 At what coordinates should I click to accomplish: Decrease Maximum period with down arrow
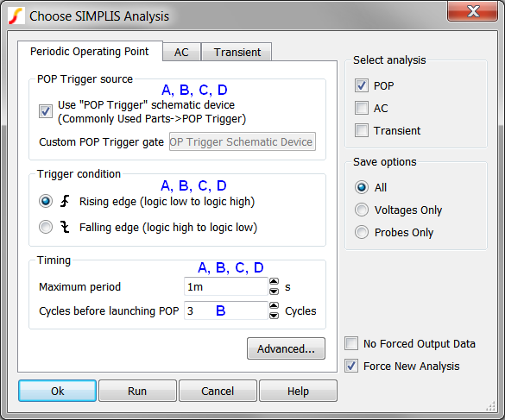point(274,291)
